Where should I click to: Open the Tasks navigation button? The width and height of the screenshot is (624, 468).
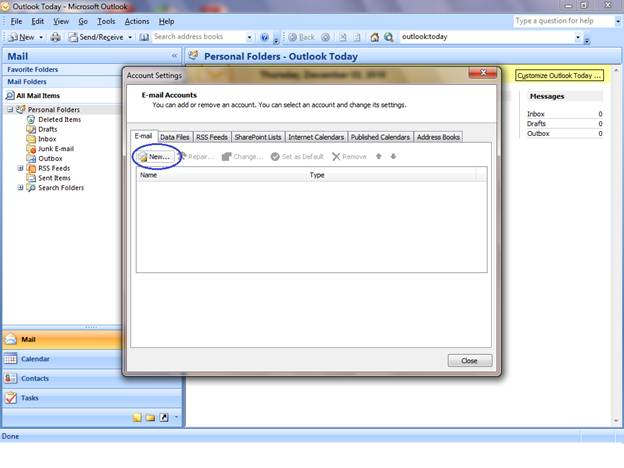92,398
